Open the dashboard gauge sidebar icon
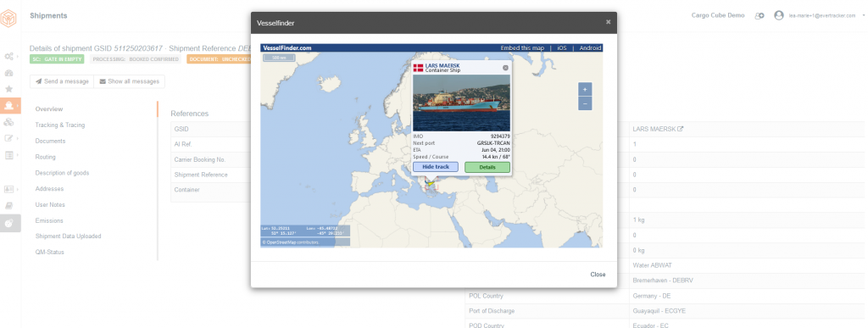This screenshot has width=868, height=328. tap(8, 72)
